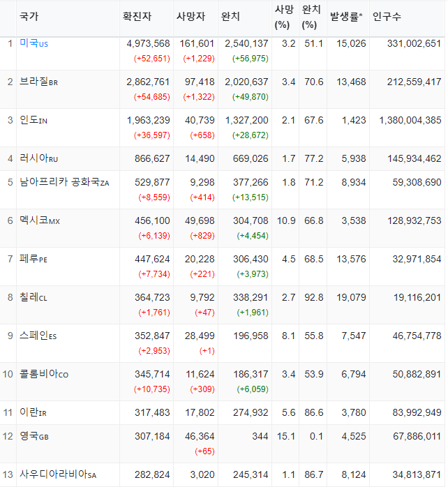Select the 인도 IN country name

tap(33, 120)
